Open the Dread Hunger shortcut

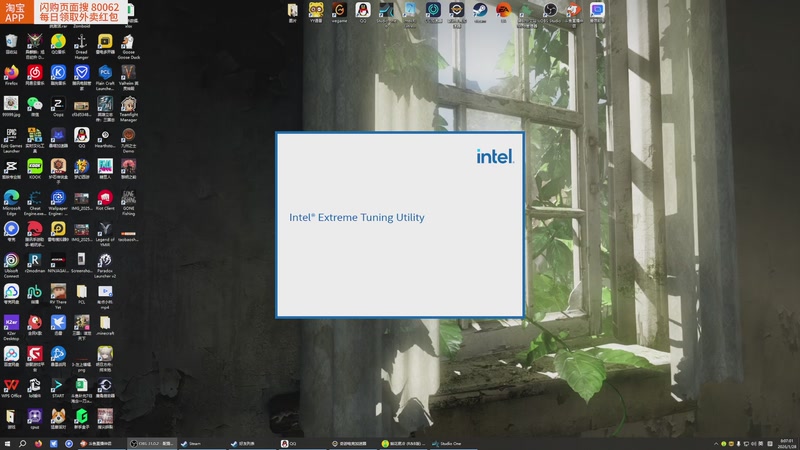[x=82, y=46]
